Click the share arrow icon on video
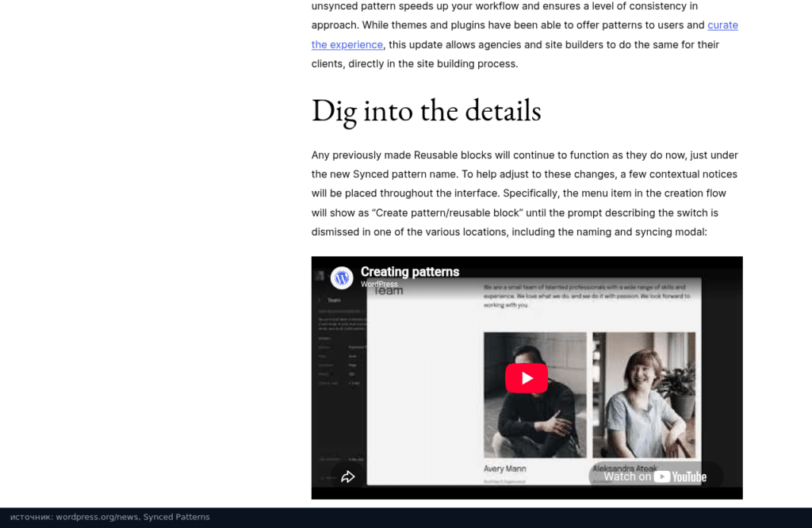The width and height of the screenshot is (812, 528). coord(348,476)
